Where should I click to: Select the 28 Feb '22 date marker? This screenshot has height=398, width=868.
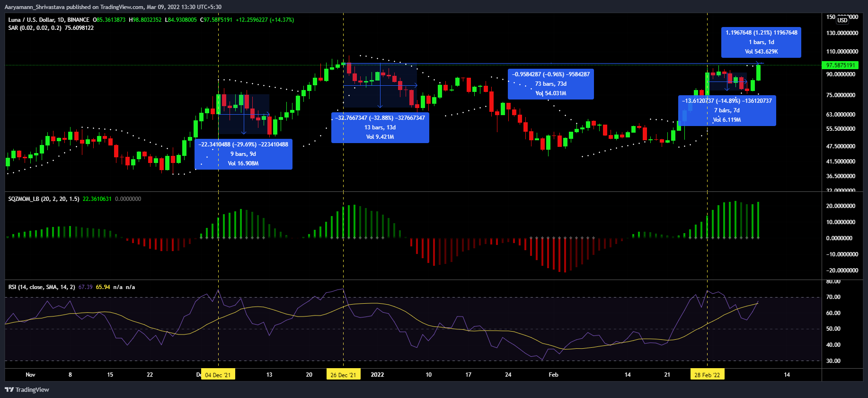tap(707, 375)
